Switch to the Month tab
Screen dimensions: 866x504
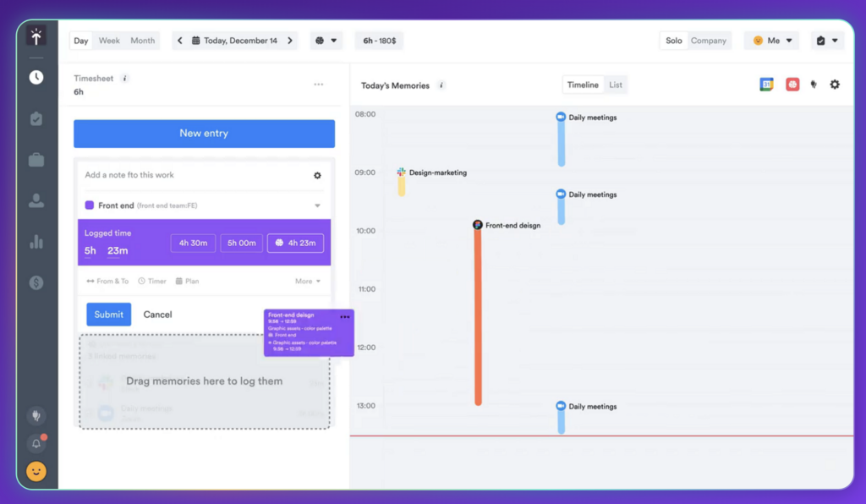click(142, 41)
